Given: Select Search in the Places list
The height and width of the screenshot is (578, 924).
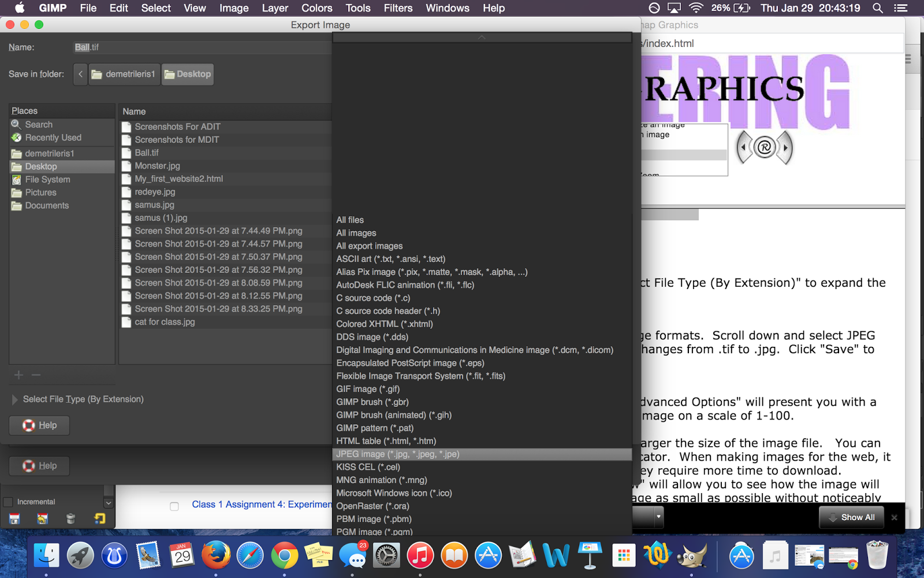Looking at the screenshot, I should click(62, 125).
